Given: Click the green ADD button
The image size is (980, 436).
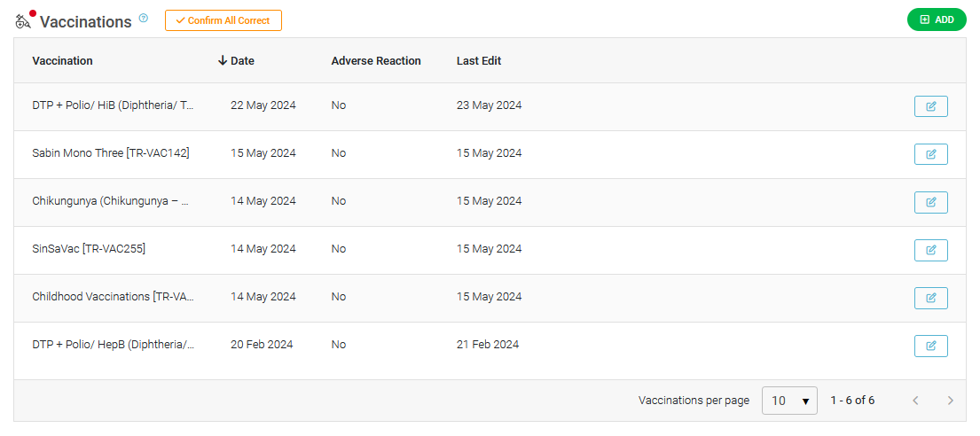Looking at the screenshot, I should pos(937,20).
